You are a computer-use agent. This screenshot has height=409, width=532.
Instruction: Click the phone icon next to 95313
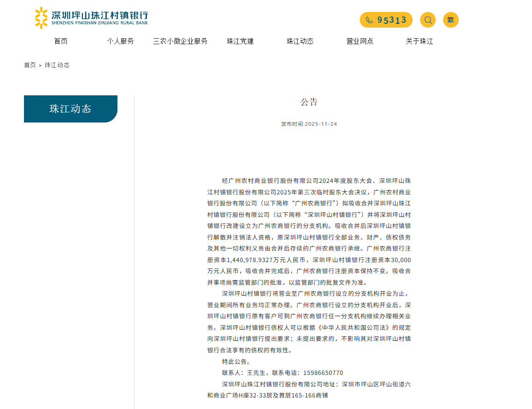click(369, 20)
